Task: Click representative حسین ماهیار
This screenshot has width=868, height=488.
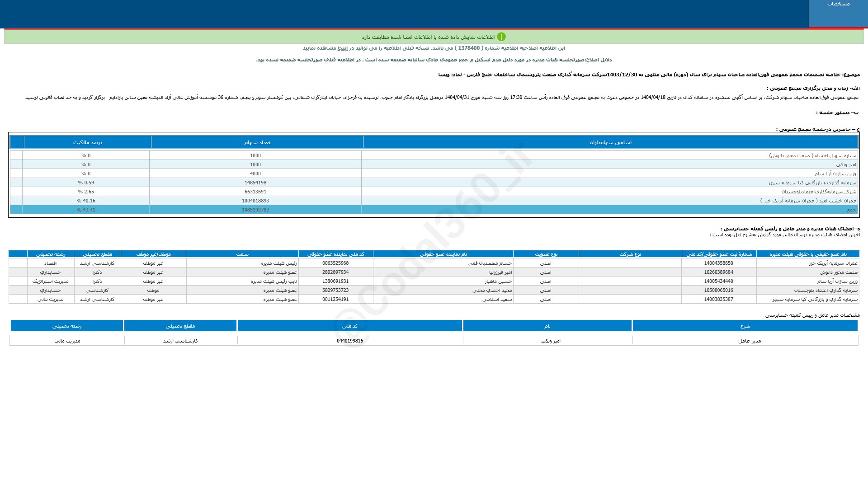Action: (x=498, y=281)
